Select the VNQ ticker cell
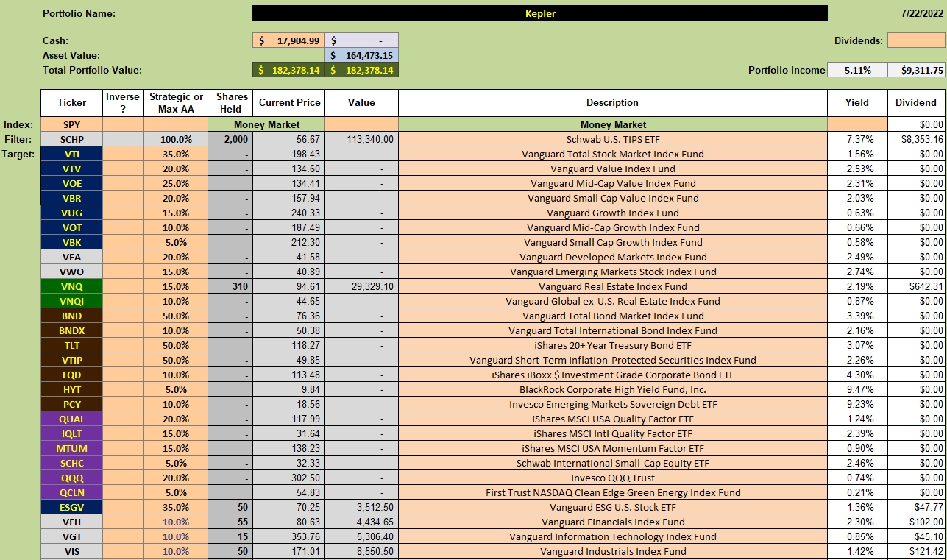This screenshot has height=560, width=947. tap(71, 286)
